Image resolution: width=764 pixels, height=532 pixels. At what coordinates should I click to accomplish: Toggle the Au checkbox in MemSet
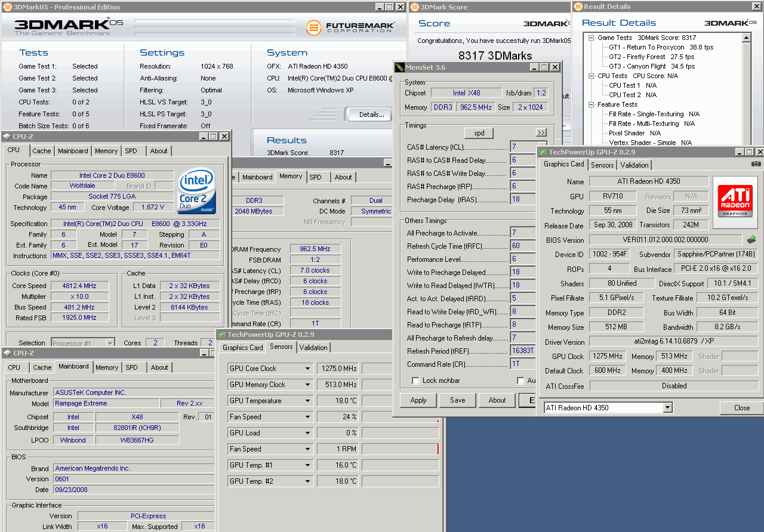tap(520, 381)
